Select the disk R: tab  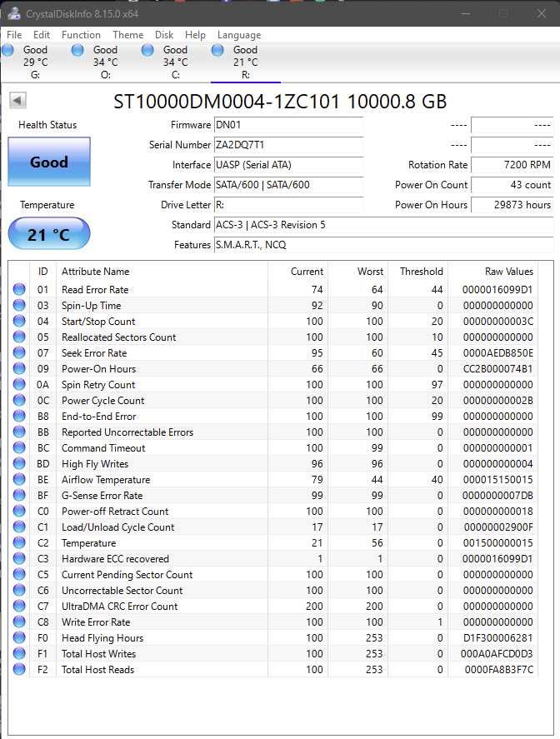coord(245,62)
